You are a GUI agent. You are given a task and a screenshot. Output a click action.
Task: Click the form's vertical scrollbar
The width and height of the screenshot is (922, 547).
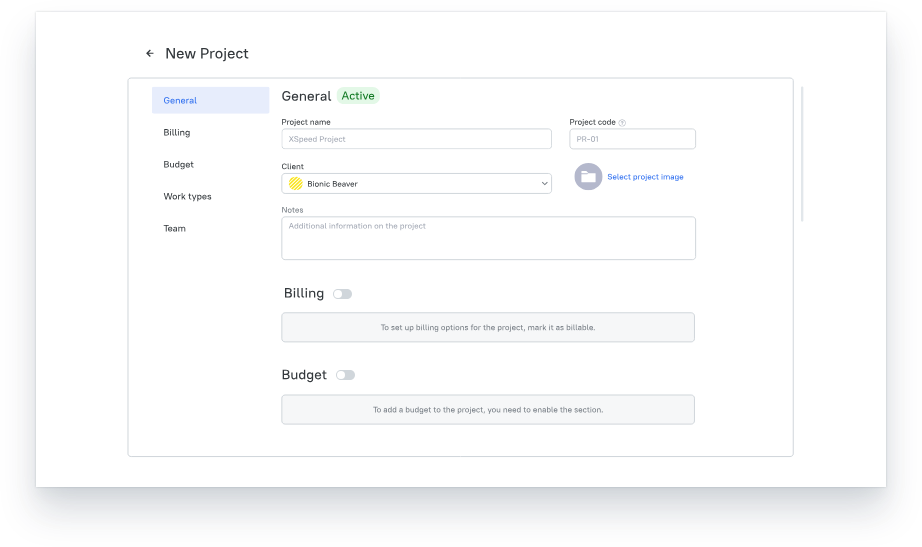(x=802, y=154)
